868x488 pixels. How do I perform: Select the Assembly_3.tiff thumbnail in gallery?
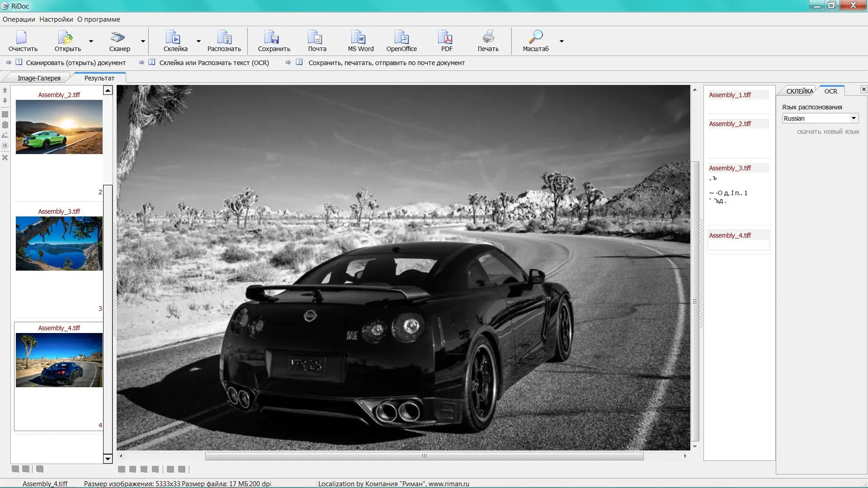[59, 244]
